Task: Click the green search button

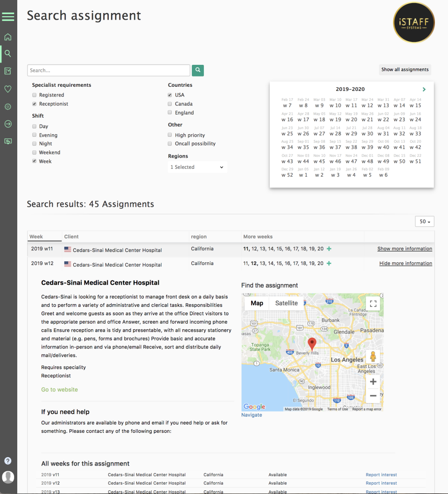Action: pos(198,70)
